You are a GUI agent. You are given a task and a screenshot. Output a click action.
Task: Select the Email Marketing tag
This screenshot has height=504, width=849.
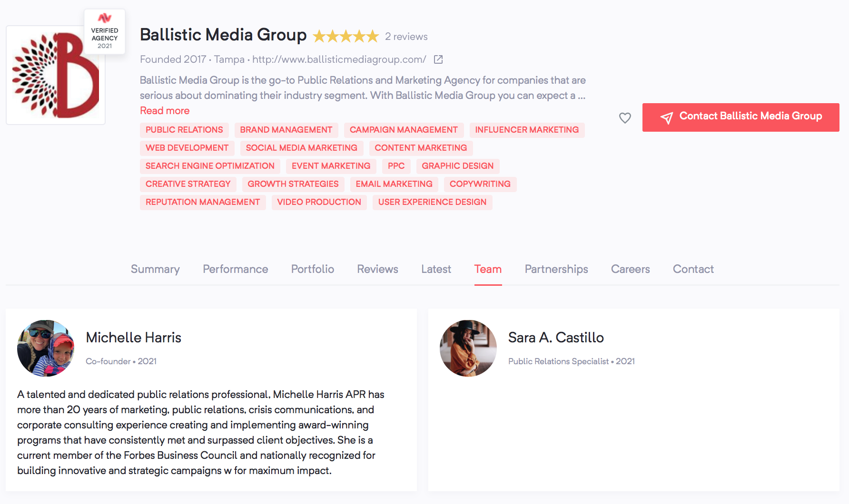tap(394, 184)
